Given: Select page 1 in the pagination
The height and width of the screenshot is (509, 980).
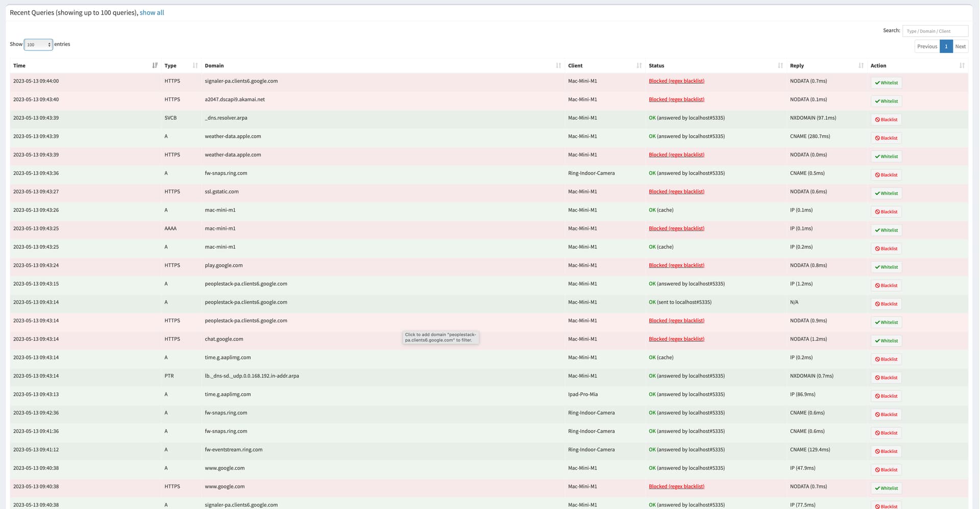Looking at the screenshot, I should click(946, 46).
